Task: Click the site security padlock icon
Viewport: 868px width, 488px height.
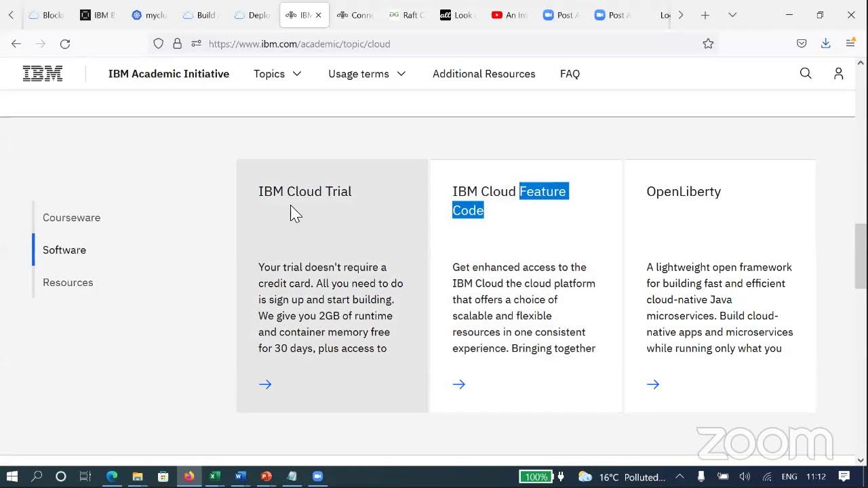Action: click(x=177, y=43)
